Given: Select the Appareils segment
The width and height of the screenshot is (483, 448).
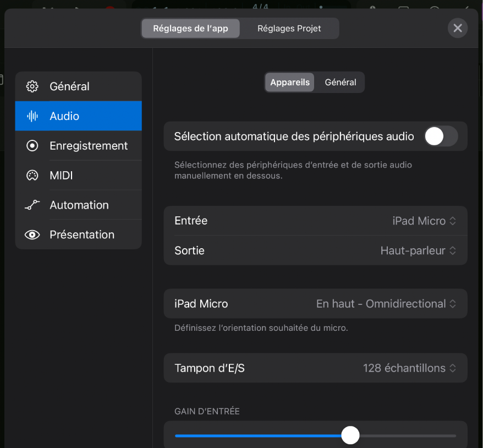Looking at the screenshot, I should [290, 83].
